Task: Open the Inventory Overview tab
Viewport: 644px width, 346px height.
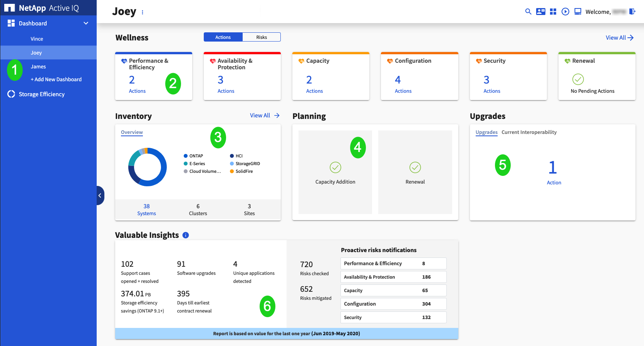Action: click(x=132, y=132)
